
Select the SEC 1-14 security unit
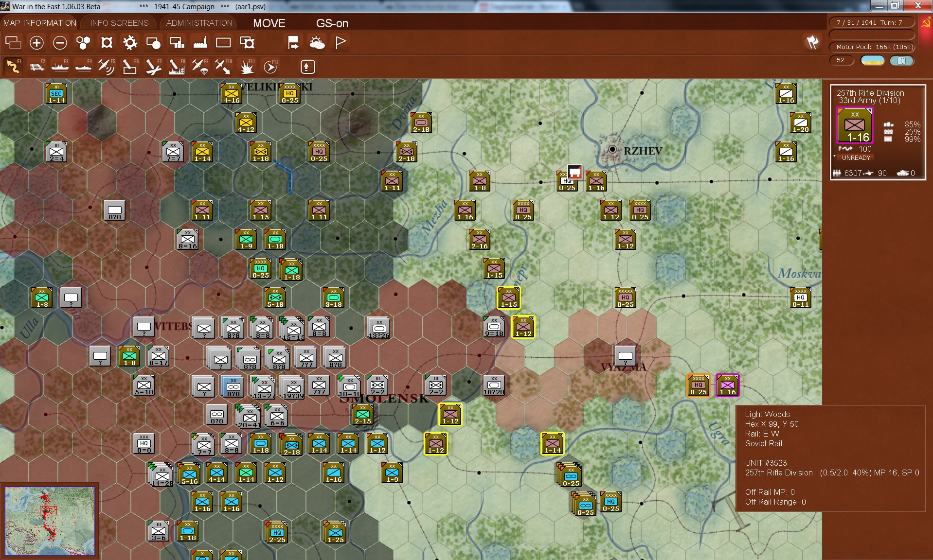coord(56,93)
